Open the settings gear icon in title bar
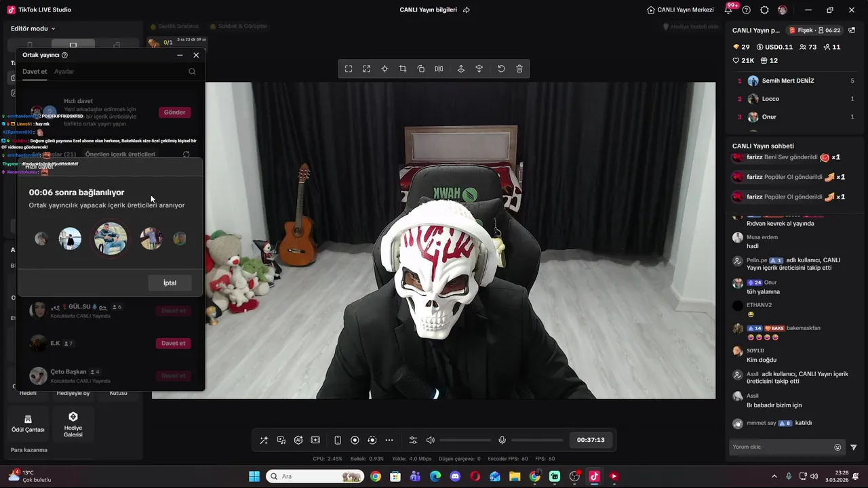The image size is (868, 488). pos(765,10)
